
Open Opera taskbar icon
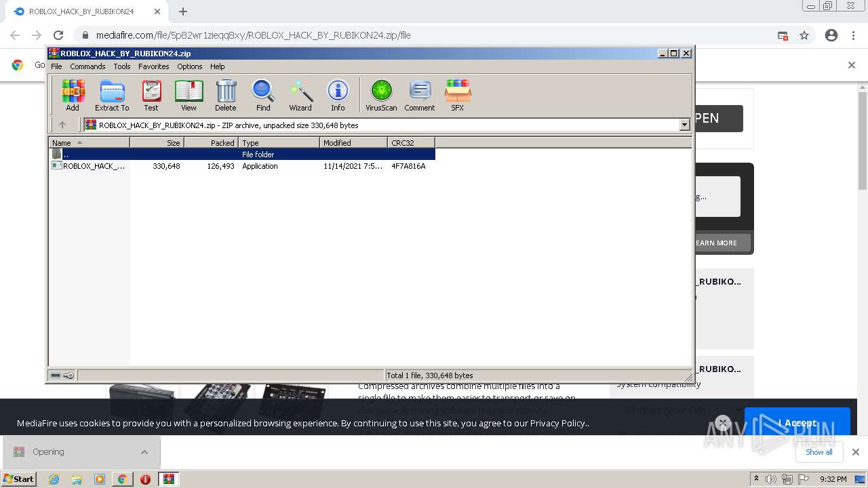pos(145,479)
